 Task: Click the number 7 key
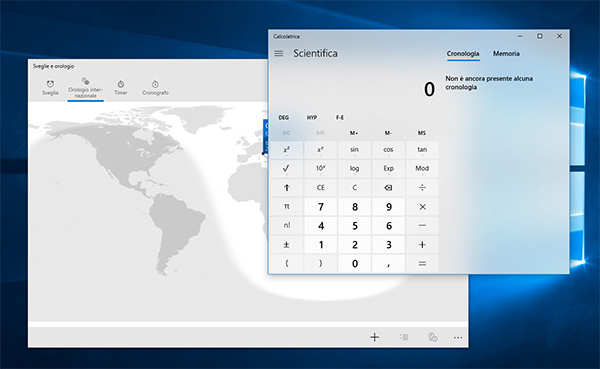coord(320,207)
